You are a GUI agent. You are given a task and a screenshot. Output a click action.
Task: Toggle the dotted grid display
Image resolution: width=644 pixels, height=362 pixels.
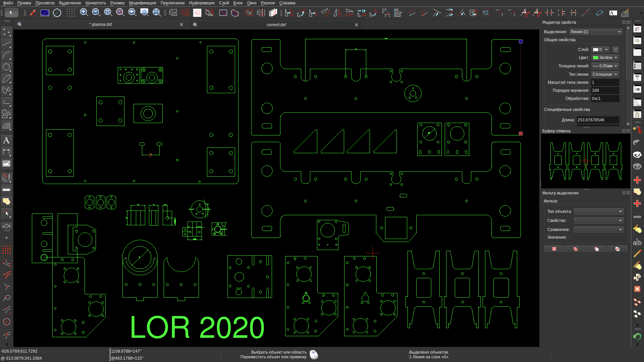click(x=70, y=13)
